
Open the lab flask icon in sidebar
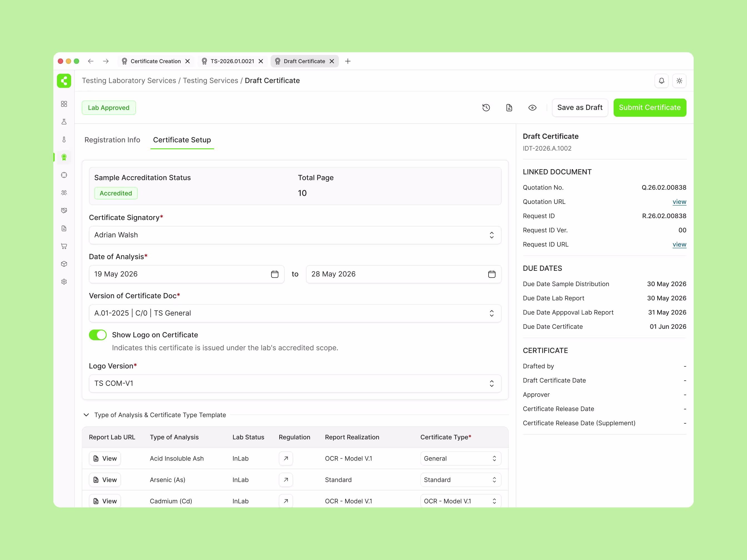[64, 121]
